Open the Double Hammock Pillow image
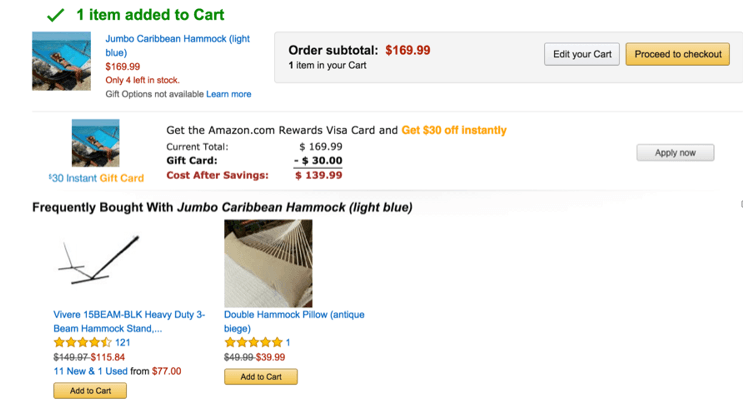 coord(268,263)
